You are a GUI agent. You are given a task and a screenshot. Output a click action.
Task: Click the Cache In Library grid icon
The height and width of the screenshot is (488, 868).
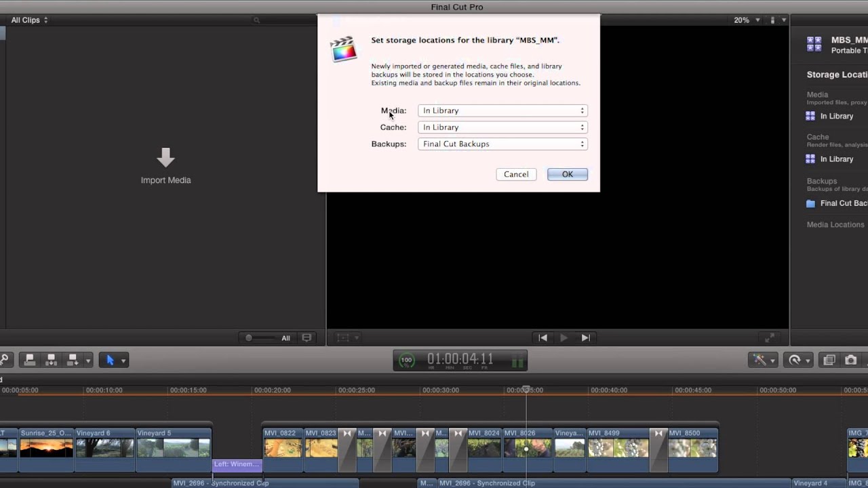[810, 159]
